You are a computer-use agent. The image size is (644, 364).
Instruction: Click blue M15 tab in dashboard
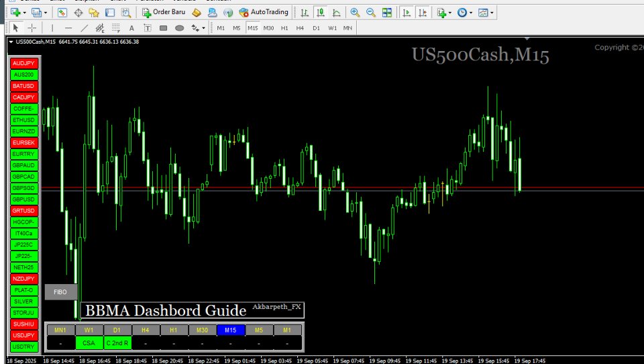pos(230,330)
